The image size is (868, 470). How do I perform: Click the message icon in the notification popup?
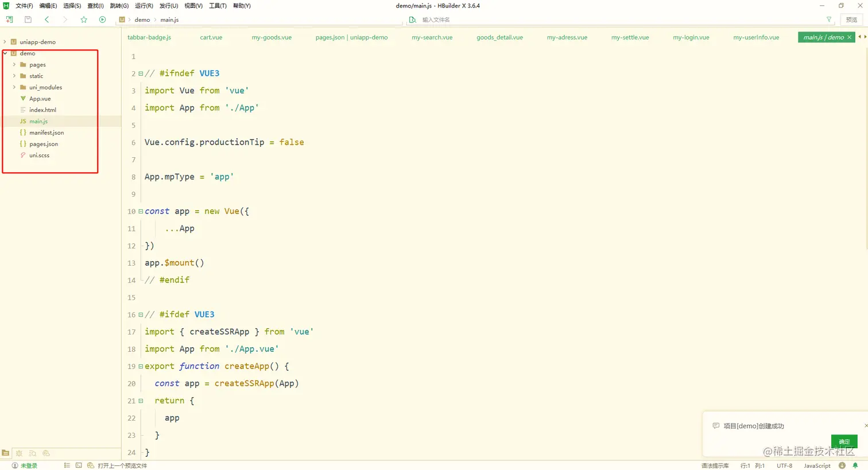pos(716,426)
